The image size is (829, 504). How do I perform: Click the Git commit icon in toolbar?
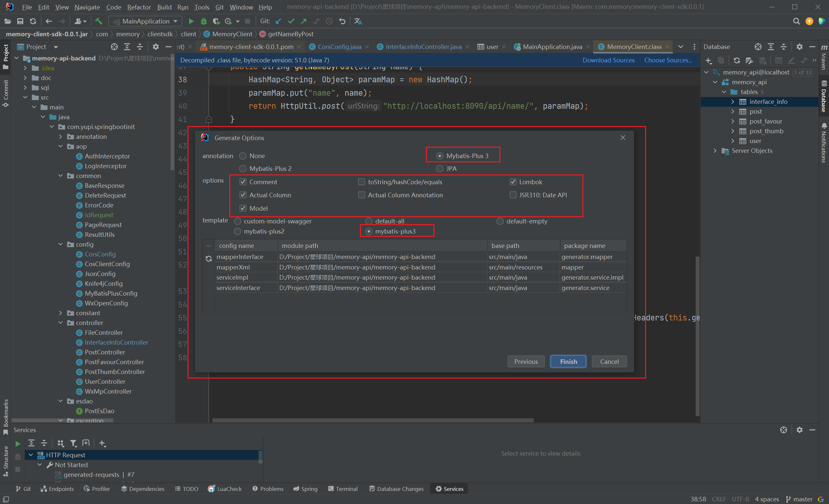pos(293,22)
